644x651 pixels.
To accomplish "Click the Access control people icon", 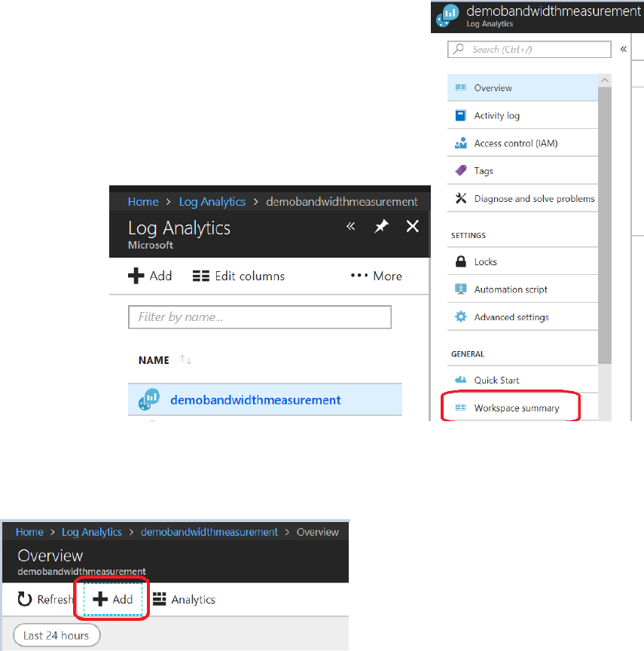I will tap(461, 143).
